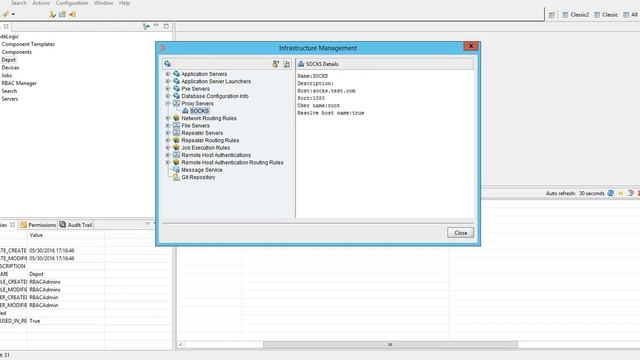This screenshot has width=640, height=360.
Task: Select the SOCKS proxy server item
Action: click(199, 111)
